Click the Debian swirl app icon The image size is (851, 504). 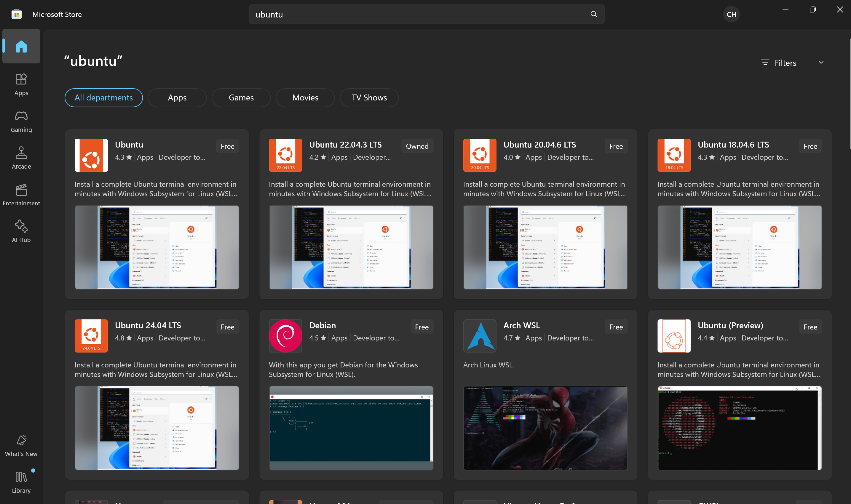(285, 335)
